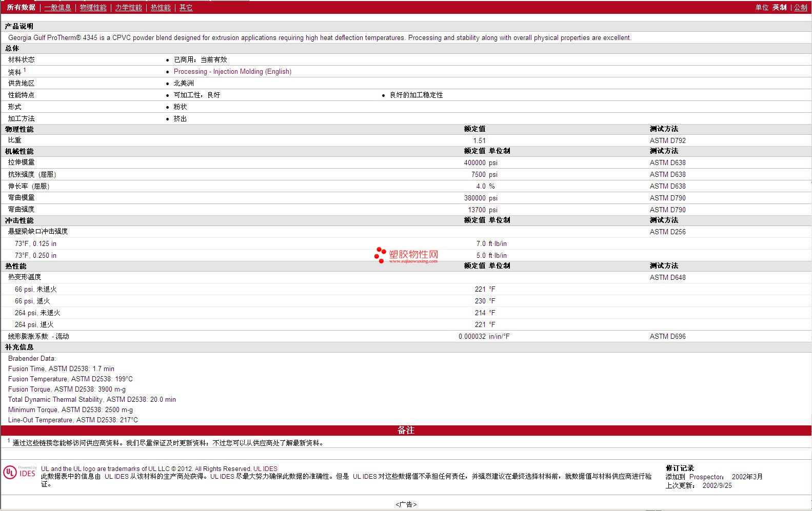Click the UL IDES link before 对这些数据值
This screenshot has width=812, height=511.
tap(364, 477)
